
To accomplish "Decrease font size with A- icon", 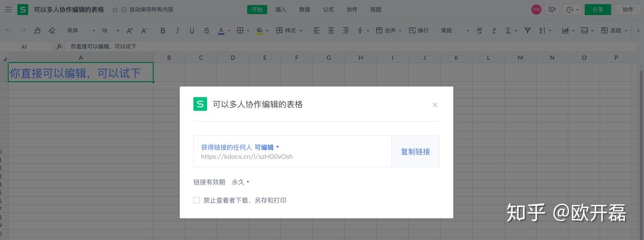I will pyautogui.click(x=144, y=31).
